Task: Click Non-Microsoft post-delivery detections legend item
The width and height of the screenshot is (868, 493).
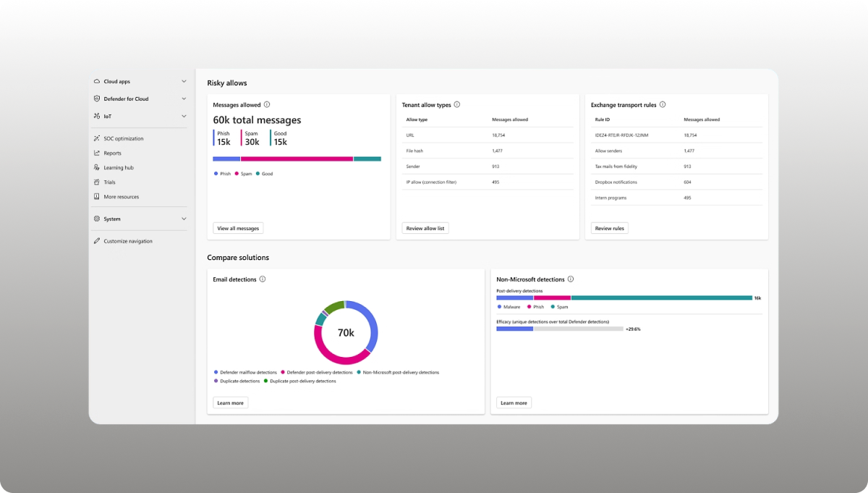Action: [398, 372]
